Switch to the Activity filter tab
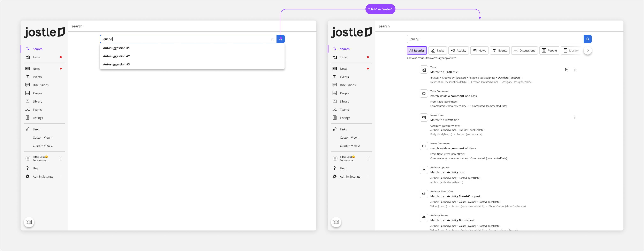This screenshot has width=644, height=251. pos(459,50)
